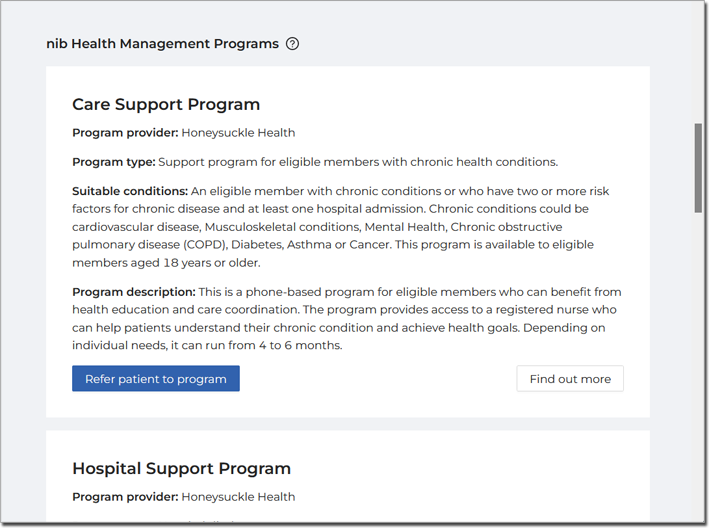Click the Program description label
This screenshot has width=709, height=528.
click(134, 292)
